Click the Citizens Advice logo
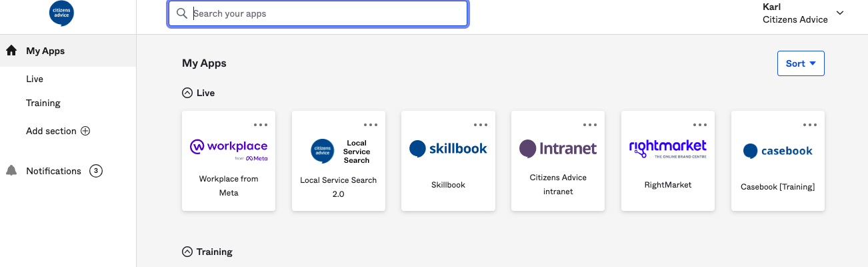The image size is (868, 267). pyautogui.click(x=61, y=14)
